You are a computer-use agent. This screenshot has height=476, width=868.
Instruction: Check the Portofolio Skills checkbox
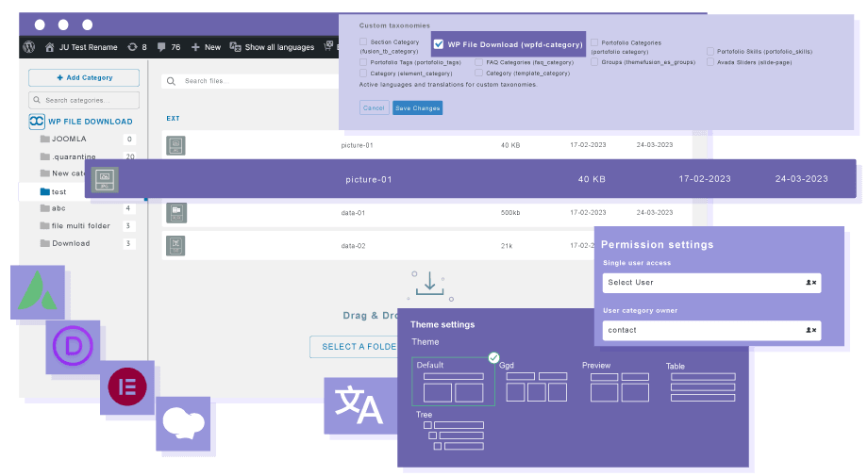[x=710, y=52]
